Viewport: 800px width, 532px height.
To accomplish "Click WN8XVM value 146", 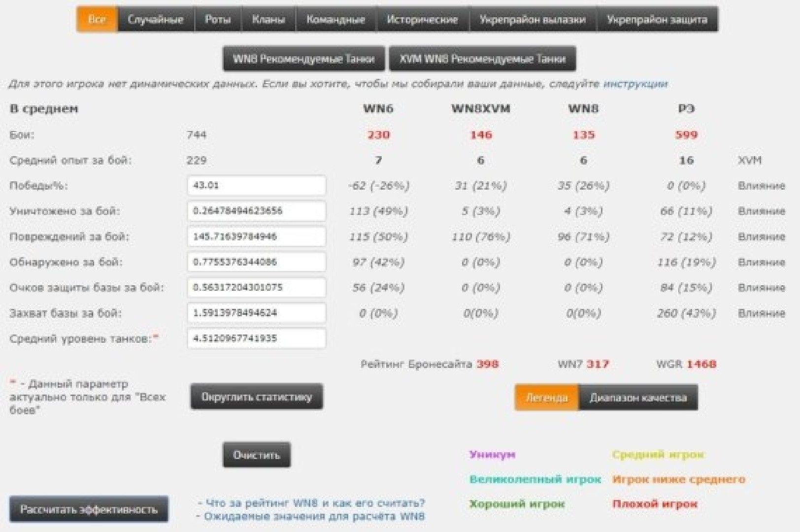I will pos(481,135).
